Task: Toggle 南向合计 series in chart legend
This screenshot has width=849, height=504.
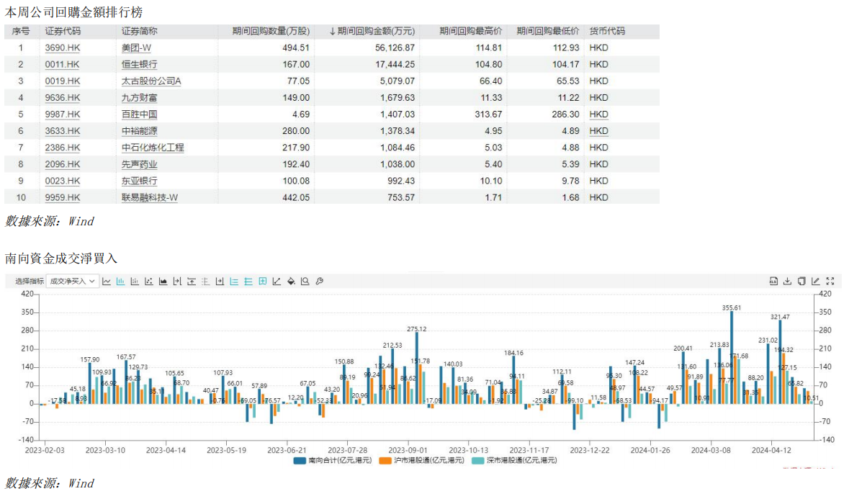Action: [333, 461]
